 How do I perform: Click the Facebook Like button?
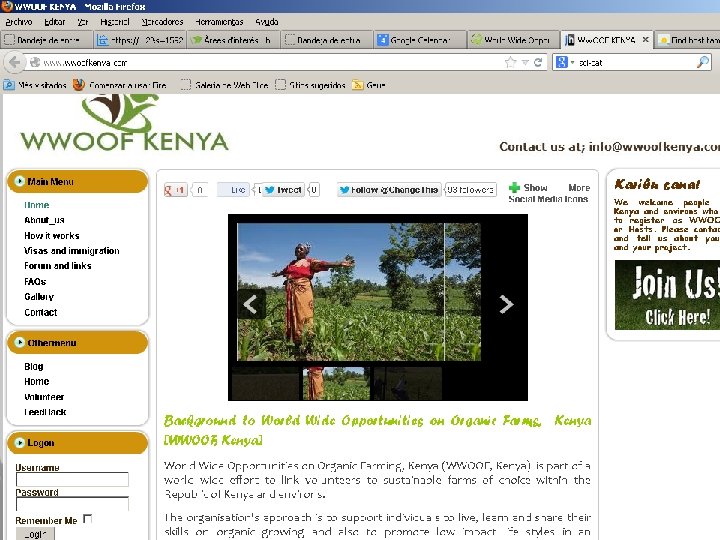pos(233,190)
